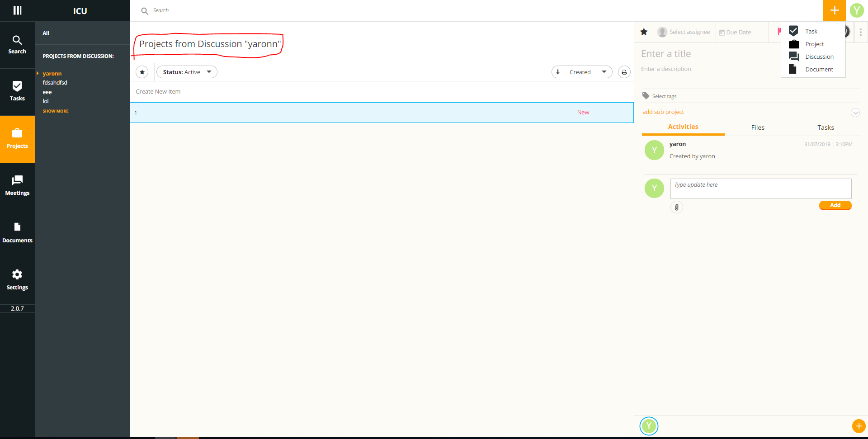Open the user avatar at top right

click(x=857, y=10)
